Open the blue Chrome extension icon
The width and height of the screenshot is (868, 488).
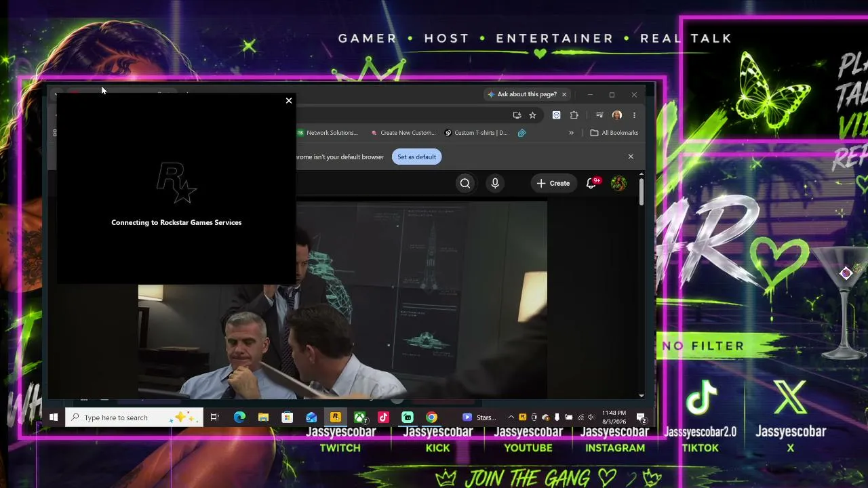coord(556,115)
